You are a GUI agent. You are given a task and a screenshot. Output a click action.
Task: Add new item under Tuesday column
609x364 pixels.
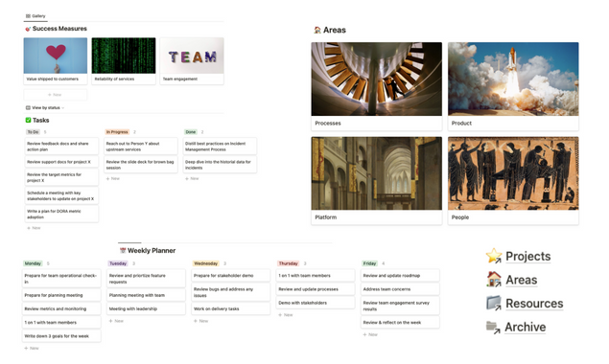(x=116, y=321)
